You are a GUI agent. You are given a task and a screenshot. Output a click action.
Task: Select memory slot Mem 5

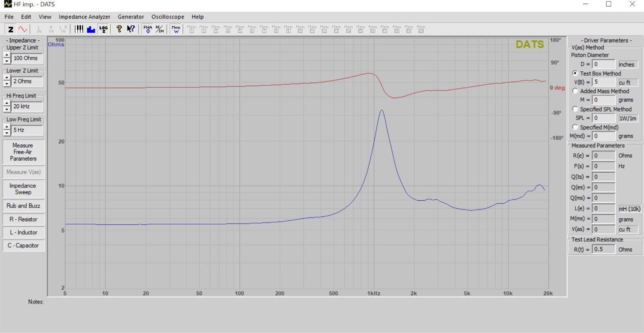click(x=240, y=29)
